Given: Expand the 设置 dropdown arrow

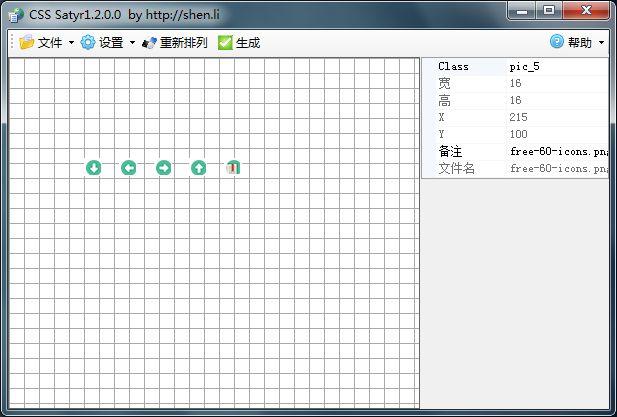Looking at the screenshot, I should pyautogui.click(x=132, y=43).
